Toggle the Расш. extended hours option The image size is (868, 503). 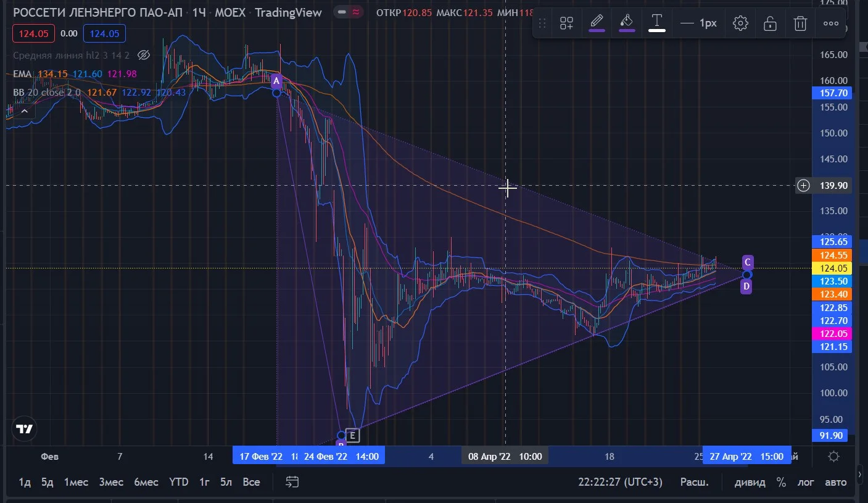[x=695, y=482]
